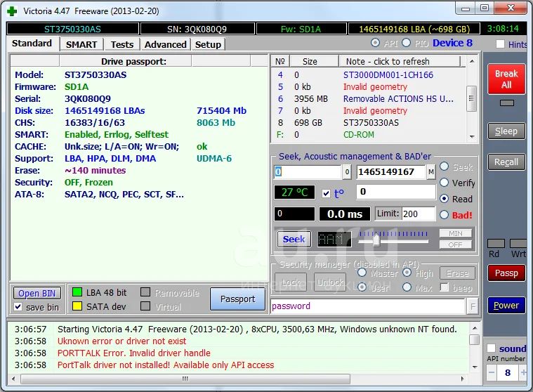Click the small 0 reset button beside start LBA
Image resolution: width=533 pixels, height=392 pixels.
tap(347, 172)
